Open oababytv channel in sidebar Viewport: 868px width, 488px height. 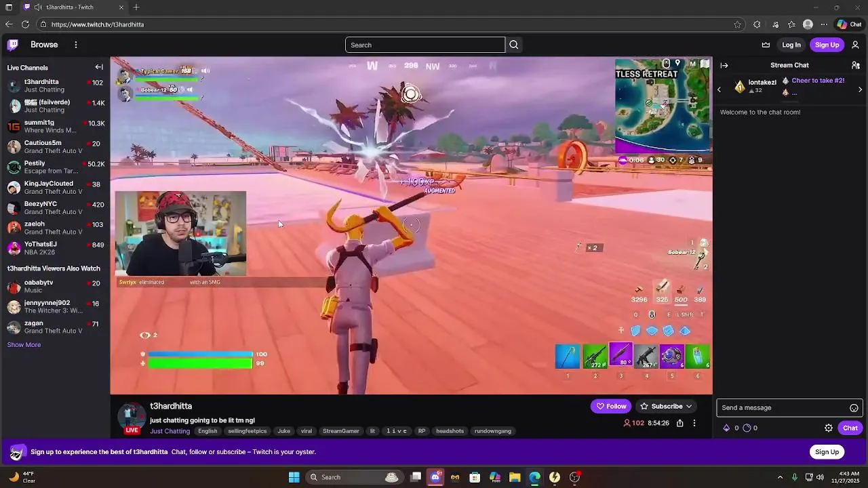[x=55, y=286]
